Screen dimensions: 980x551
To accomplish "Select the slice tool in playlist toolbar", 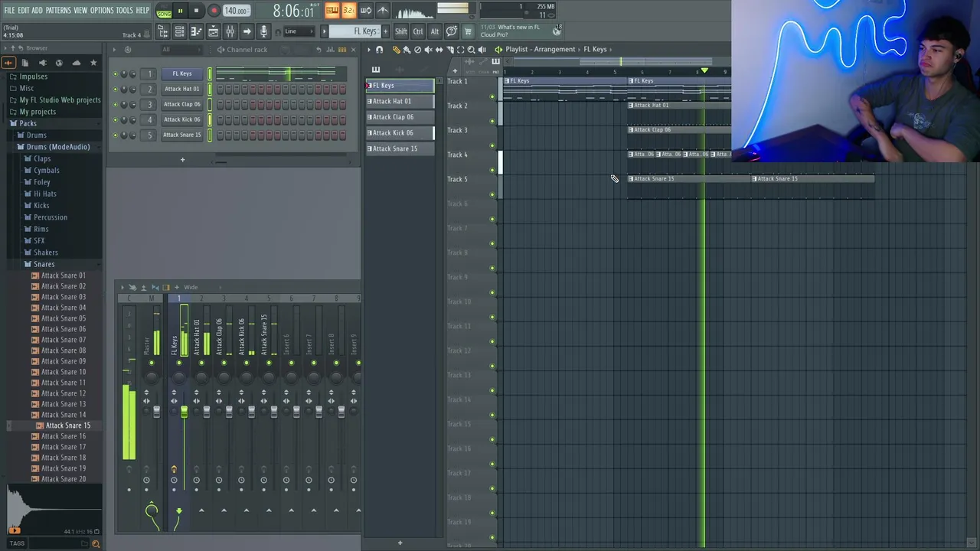I will pos(449,49).
